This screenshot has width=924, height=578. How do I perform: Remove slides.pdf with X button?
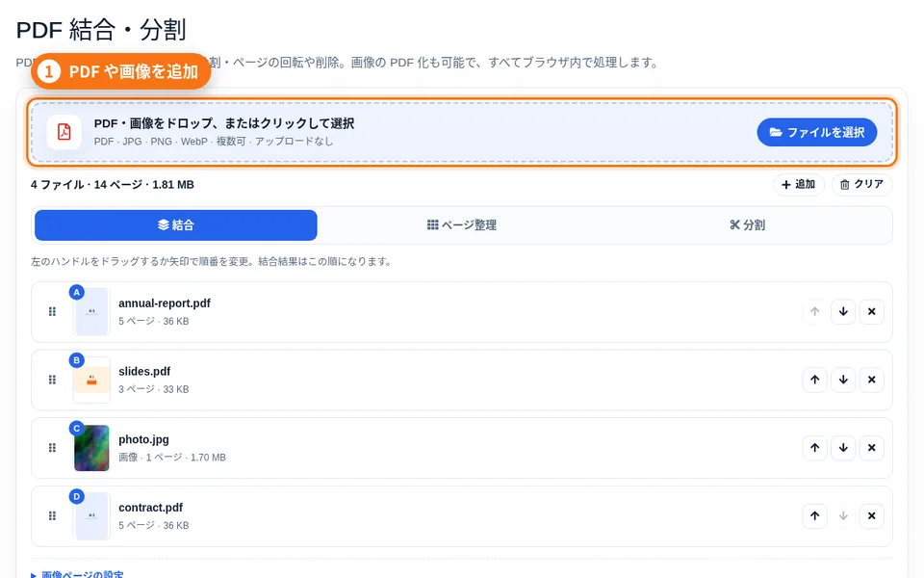[x=872, y=380]
